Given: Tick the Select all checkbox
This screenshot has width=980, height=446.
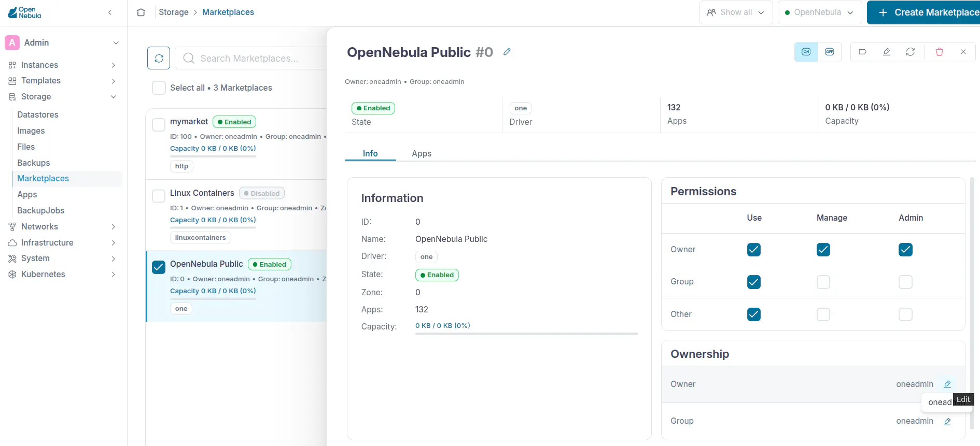Looking at the screenshot, I should point(159,88).
